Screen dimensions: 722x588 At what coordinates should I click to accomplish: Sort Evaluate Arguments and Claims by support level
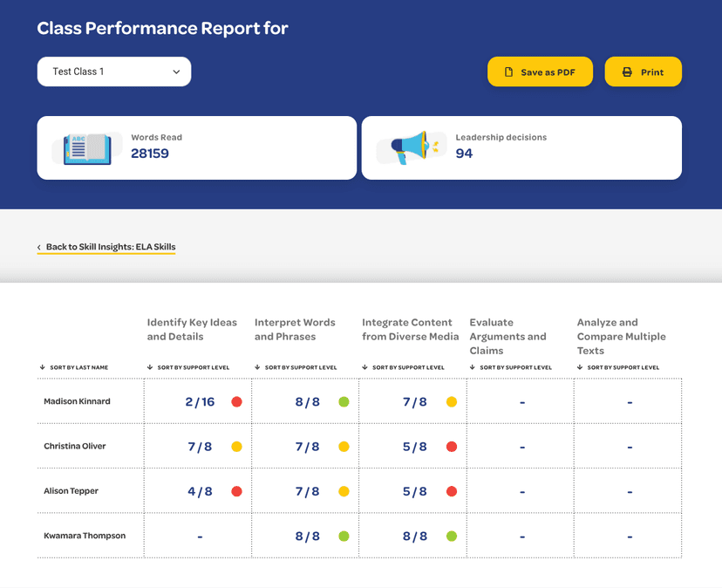(514, 367)
